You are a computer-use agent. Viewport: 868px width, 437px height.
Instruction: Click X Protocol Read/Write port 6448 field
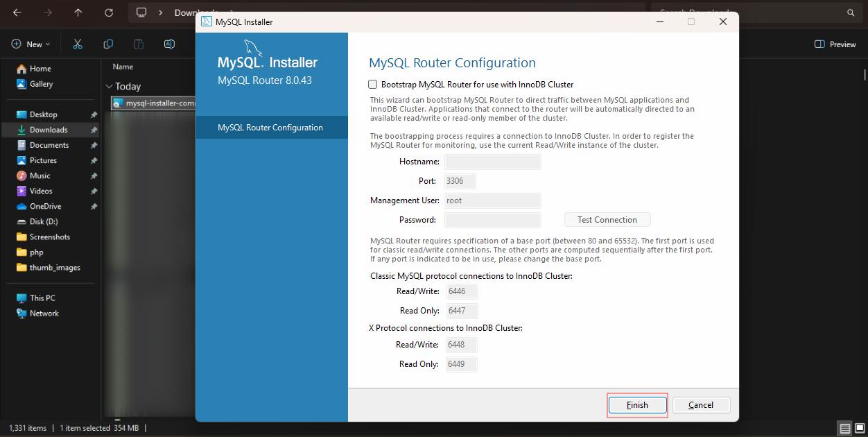pyautogui.click(x=462, y=345)
